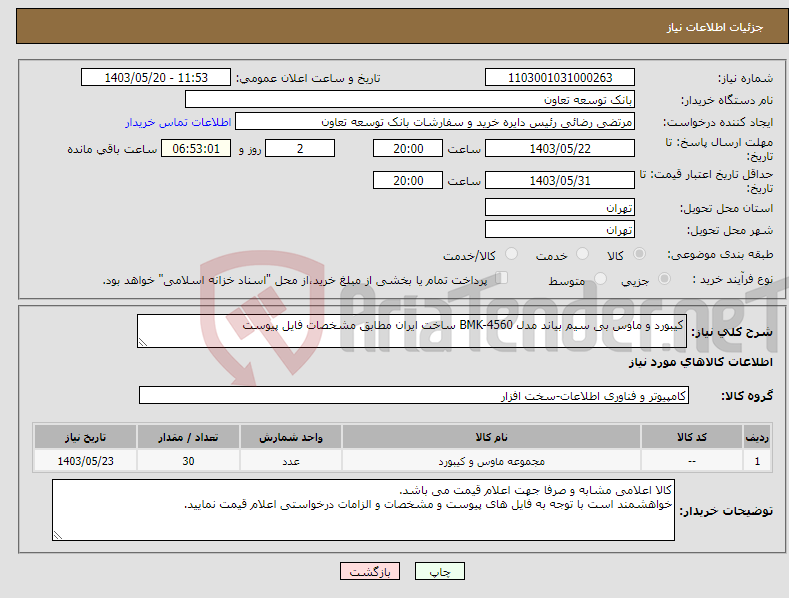Click the تعداد / مقدار column header
Viewport: 789px width, 598px height.
tap(188, 437)
